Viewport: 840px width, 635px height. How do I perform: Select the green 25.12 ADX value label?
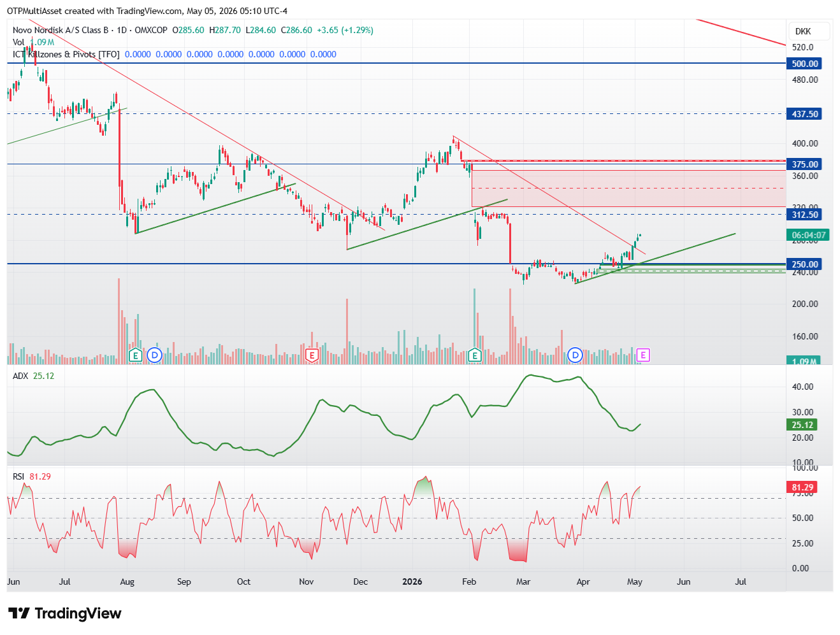[802, 425]
